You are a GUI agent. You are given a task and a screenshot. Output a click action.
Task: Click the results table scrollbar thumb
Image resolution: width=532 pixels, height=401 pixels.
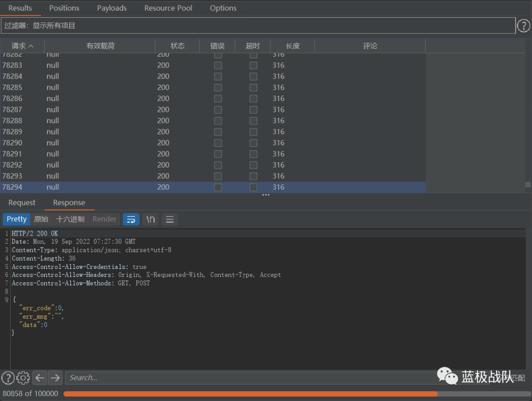pos(528,185)
